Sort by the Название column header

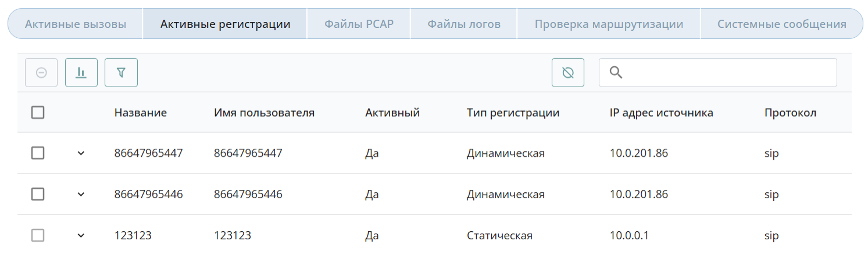140,112
